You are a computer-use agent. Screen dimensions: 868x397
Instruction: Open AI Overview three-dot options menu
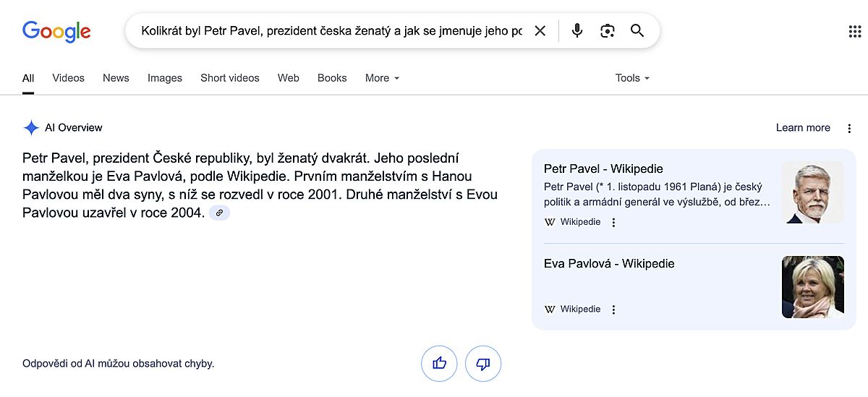point(849,128)
